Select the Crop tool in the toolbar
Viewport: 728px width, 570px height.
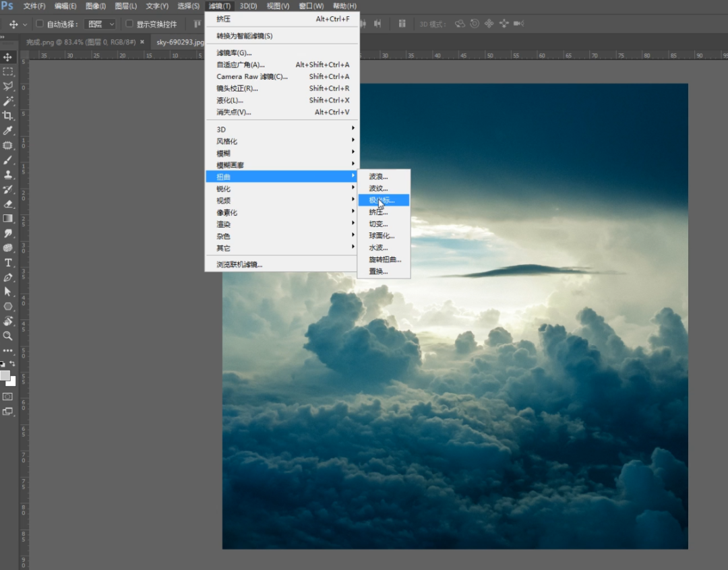pos(8,116)
